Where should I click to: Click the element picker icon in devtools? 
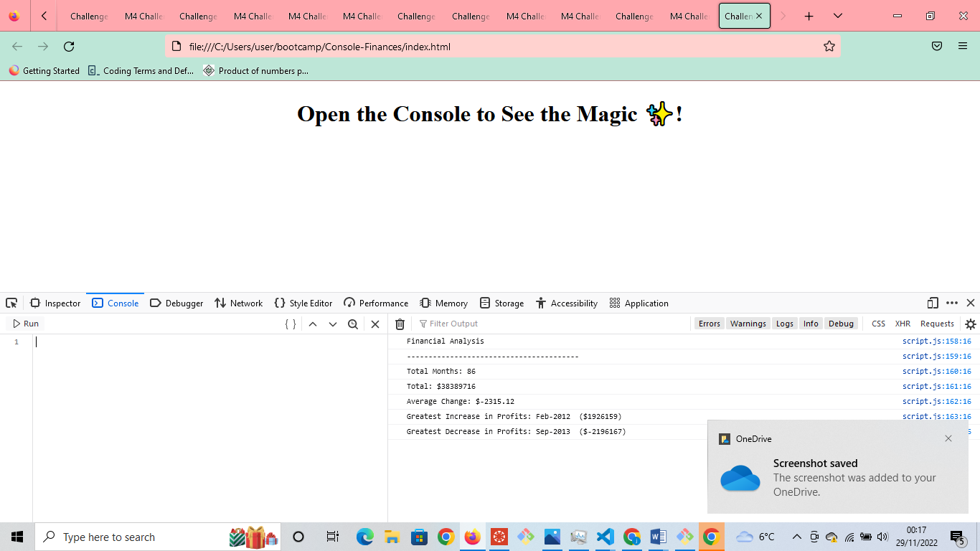coord(11,303)
